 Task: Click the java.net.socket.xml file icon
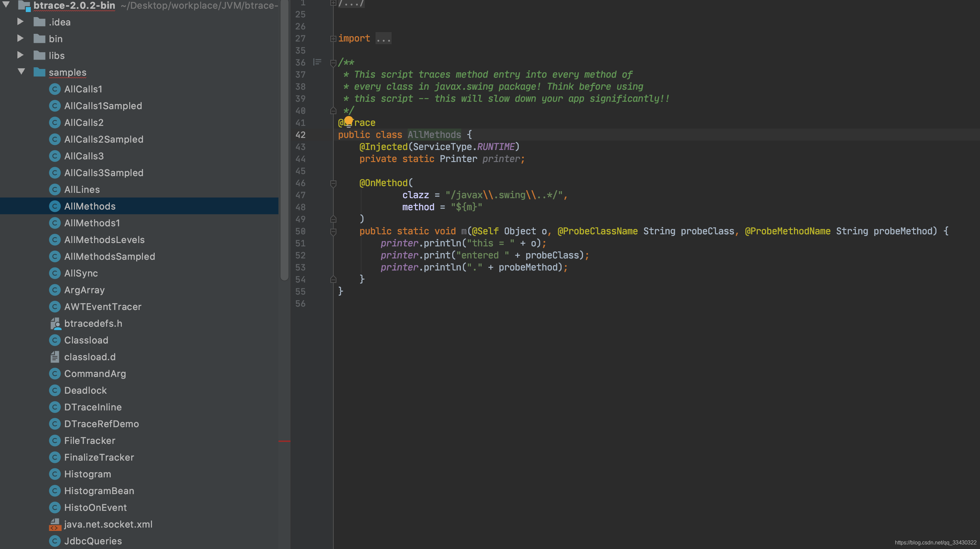click(x=55, y=524)
